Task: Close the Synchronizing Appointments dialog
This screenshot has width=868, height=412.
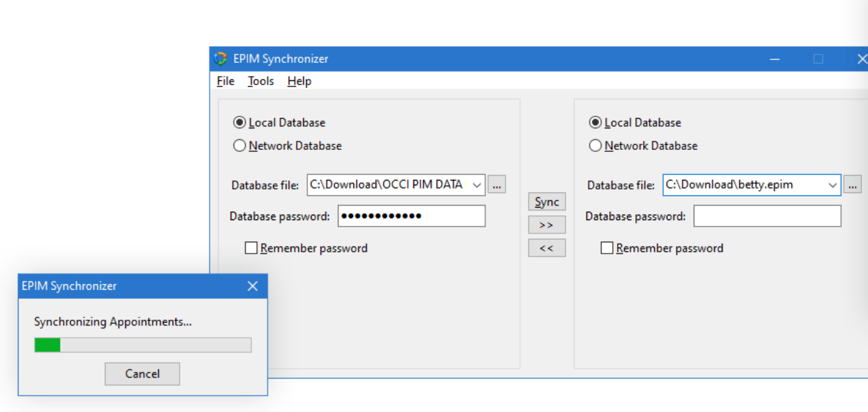Action: [x=252, y=286]
